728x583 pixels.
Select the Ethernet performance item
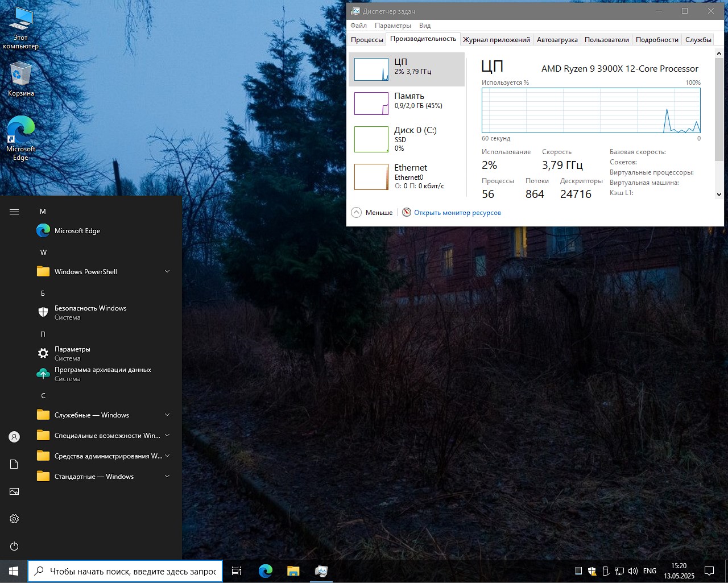[407, 176]
